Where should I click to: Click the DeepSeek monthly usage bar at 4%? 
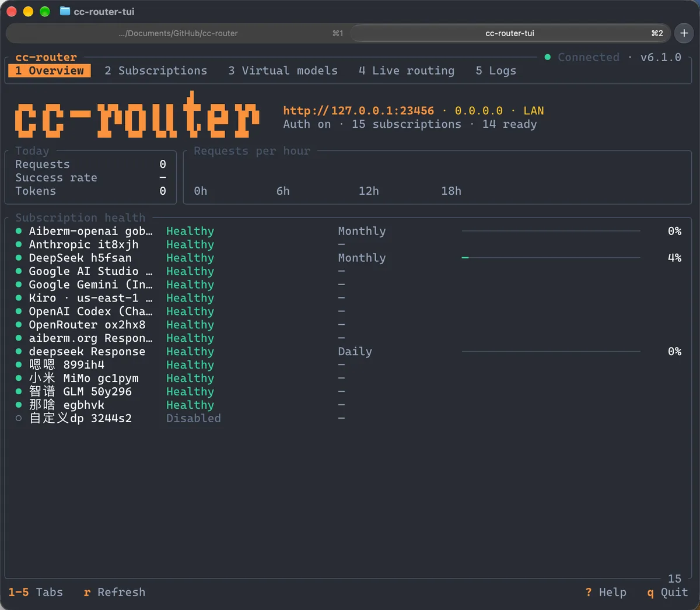[551, 258]
